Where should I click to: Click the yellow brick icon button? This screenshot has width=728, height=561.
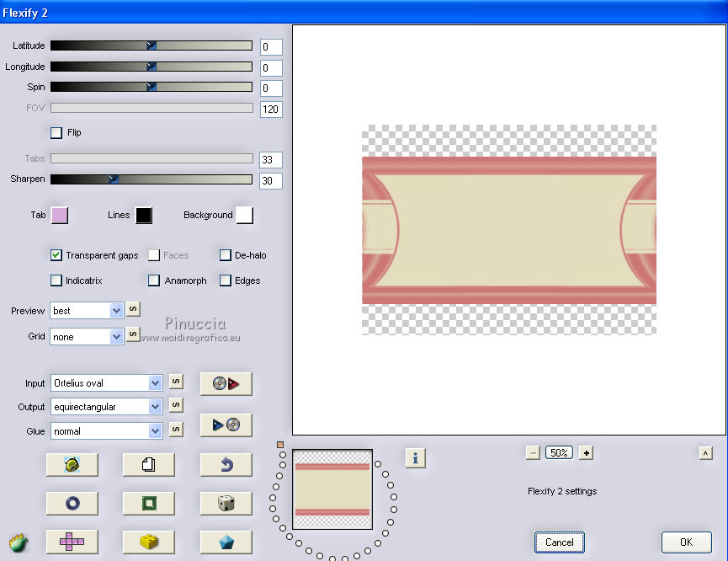(149, 542)
